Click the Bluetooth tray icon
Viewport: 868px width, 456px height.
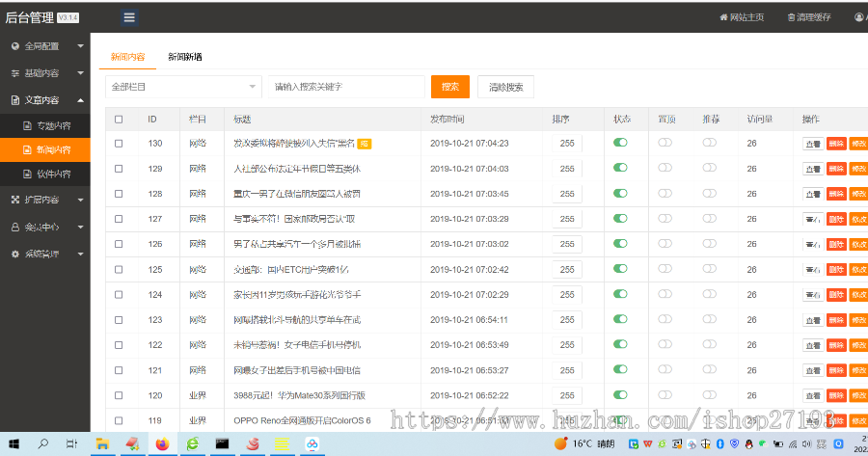pyautogui.click(x=719, y=443)
